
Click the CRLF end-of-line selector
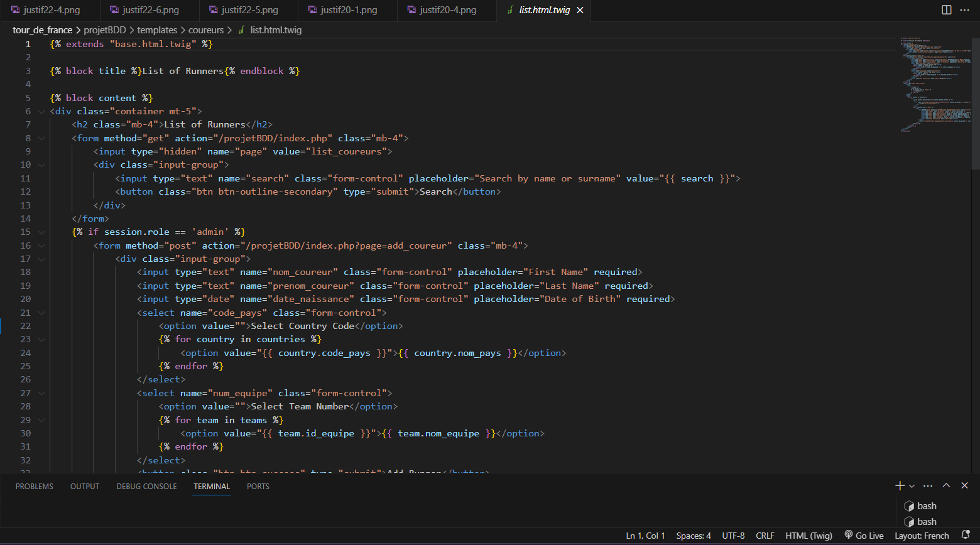coord(765,536)
